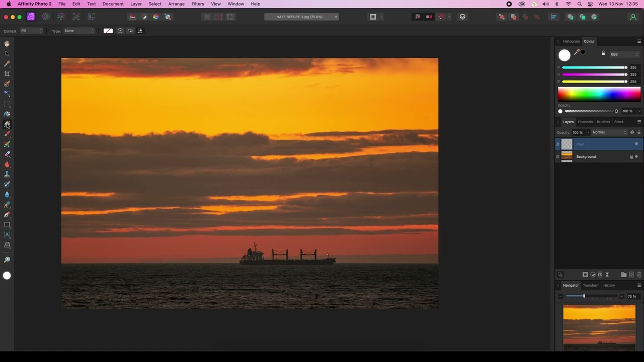
Task: Select the Mesh Warp tool
Action: coord(7,245)
